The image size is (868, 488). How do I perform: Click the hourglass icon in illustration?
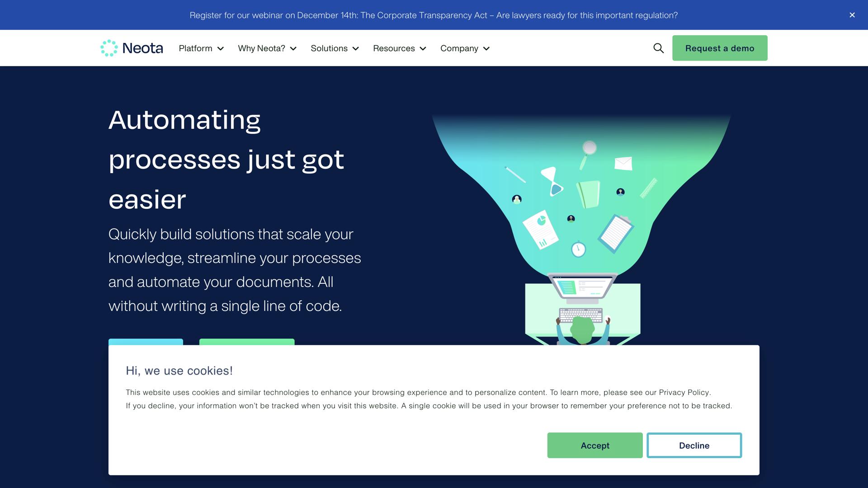pos(552,182)
